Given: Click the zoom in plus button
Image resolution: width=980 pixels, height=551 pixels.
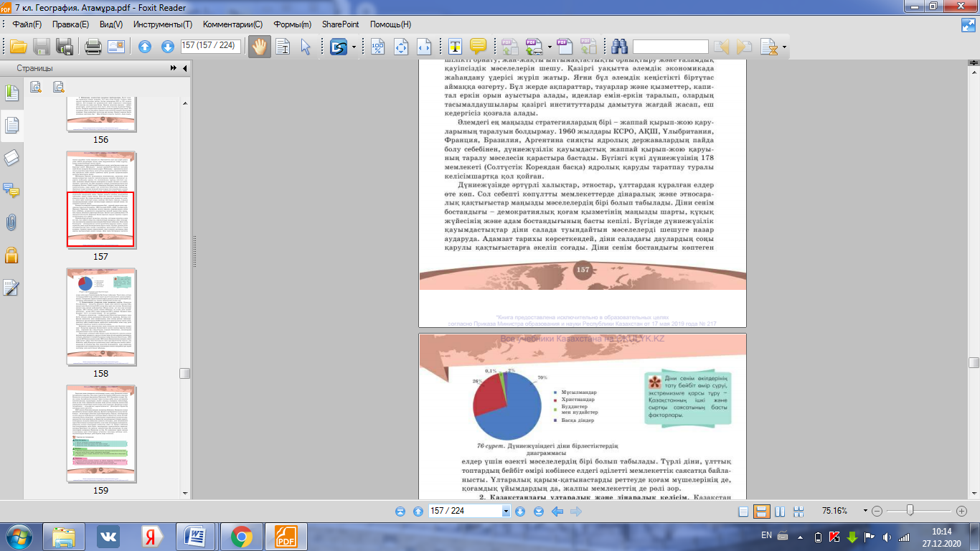Looking at the screenshot, I should [962, 512].
